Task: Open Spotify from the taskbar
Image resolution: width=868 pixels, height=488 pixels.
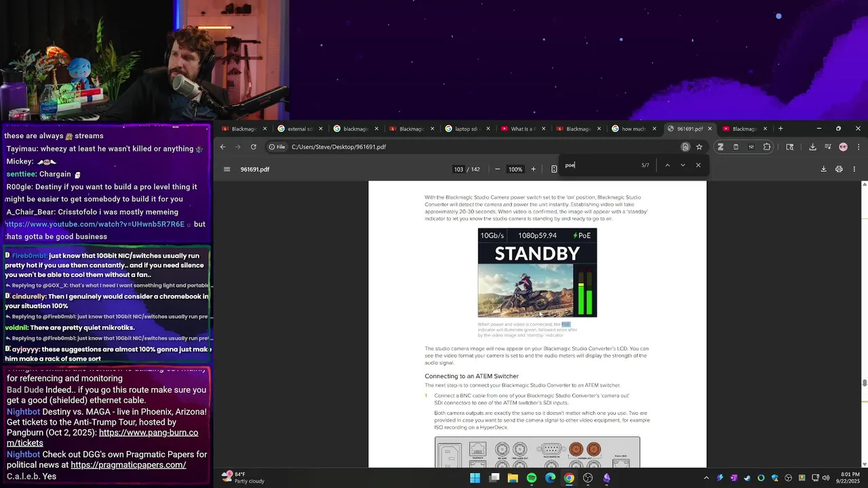Action: tap(532, 478)
